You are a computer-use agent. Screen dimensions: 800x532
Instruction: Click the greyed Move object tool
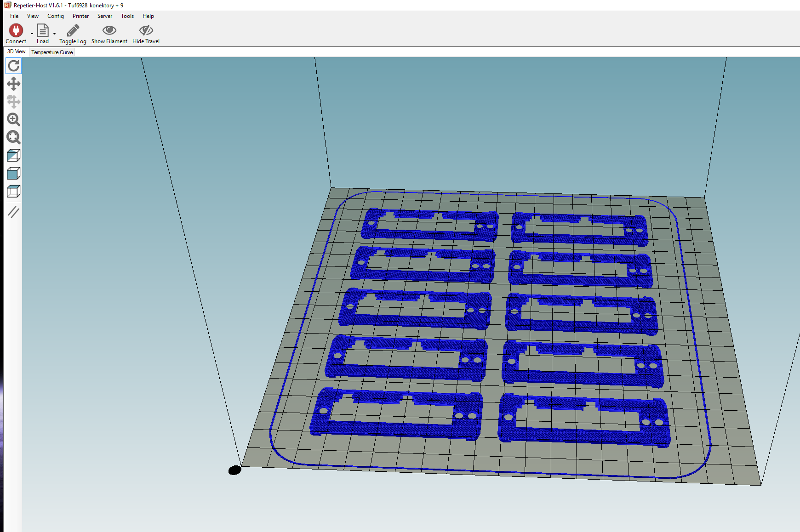pos(14,102)
